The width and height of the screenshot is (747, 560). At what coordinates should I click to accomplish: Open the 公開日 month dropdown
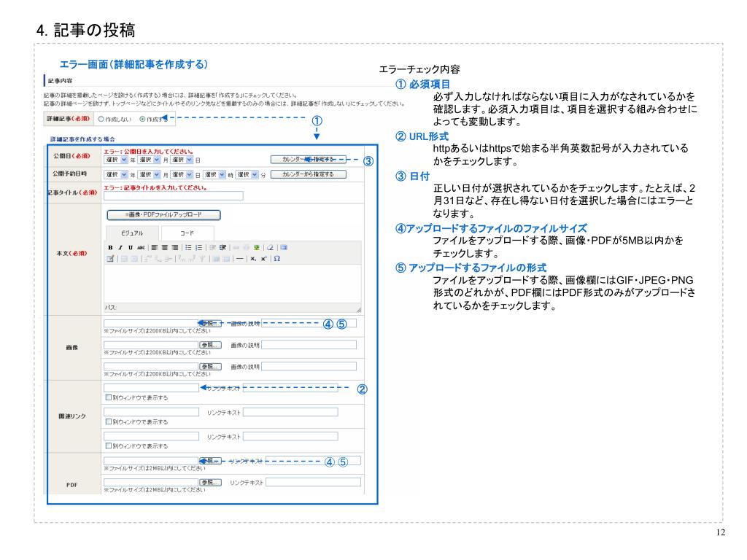click(149, 160)
